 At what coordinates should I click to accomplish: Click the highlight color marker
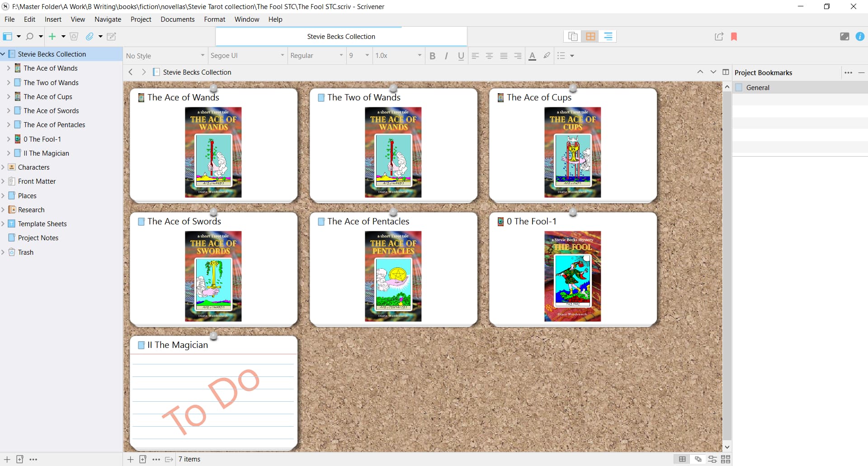pyautogui.click(x=547, y=56)
